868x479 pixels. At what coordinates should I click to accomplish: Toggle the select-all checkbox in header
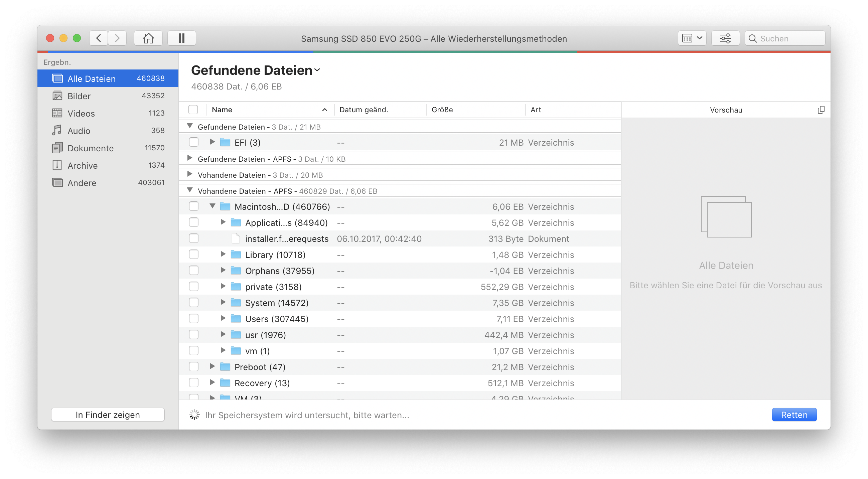(193, 110)
